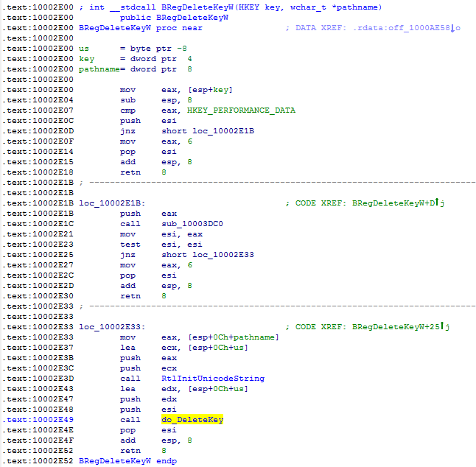Click BRegDeleteKeyW endp line
476x467 pixels.
127,461
